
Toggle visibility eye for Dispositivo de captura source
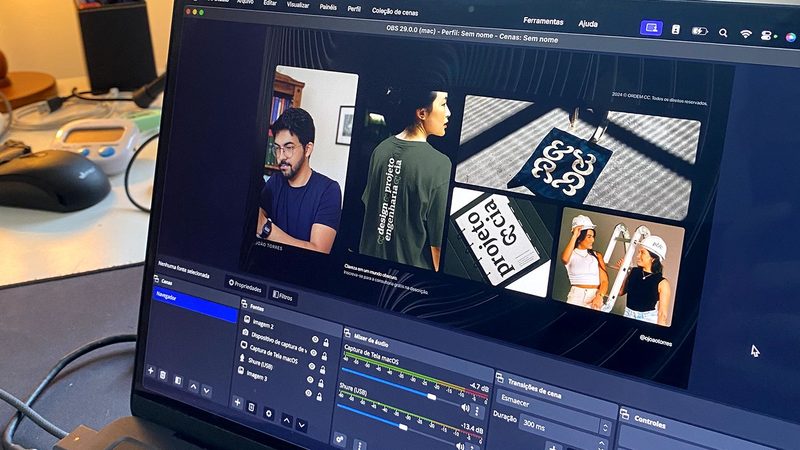coord(313,353)
